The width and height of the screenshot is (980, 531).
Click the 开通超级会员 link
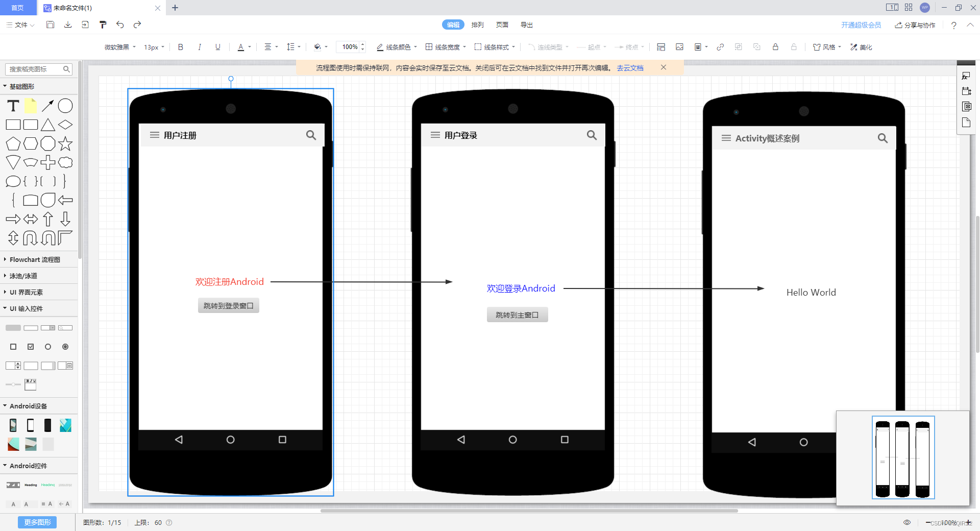(x=861, y=25)
